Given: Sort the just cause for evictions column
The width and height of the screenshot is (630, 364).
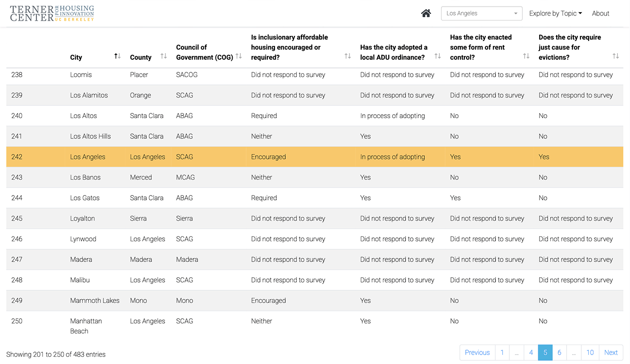Looking at the screenshot, I should tap(616, 56).
